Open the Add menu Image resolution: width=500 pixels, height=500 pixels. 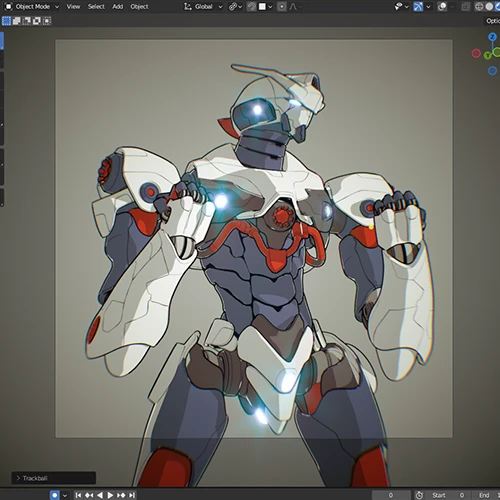pos(117,6)
